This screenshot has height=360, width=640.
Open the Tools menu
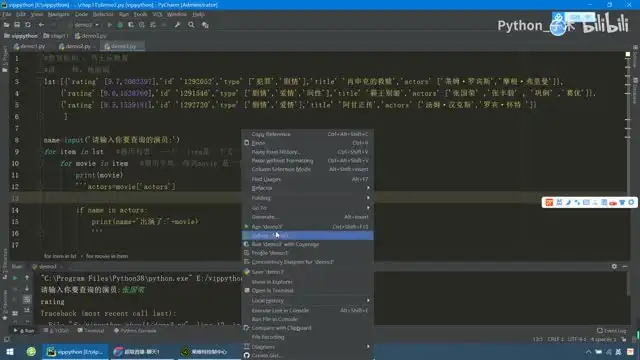[x=140, y=14]
